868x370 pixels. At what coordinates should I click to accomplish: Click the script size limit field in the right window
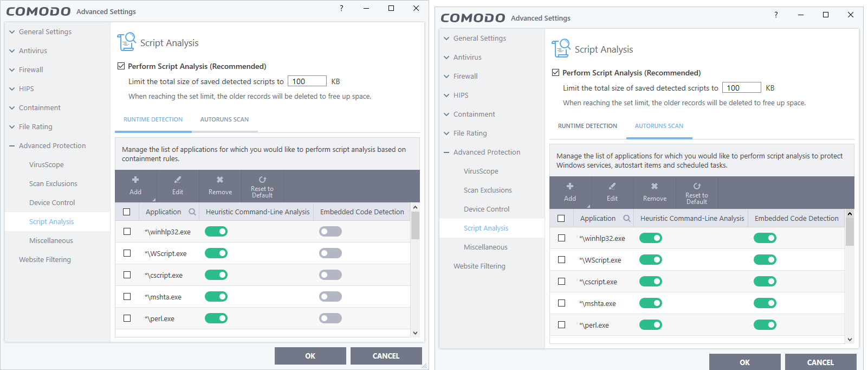(x=741, y=88)
